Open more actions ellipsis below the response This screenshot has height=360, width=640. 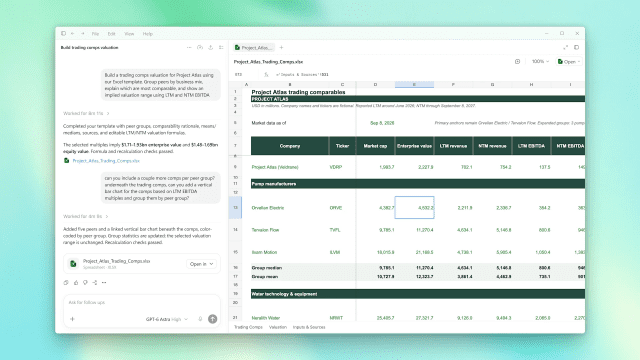104,282
